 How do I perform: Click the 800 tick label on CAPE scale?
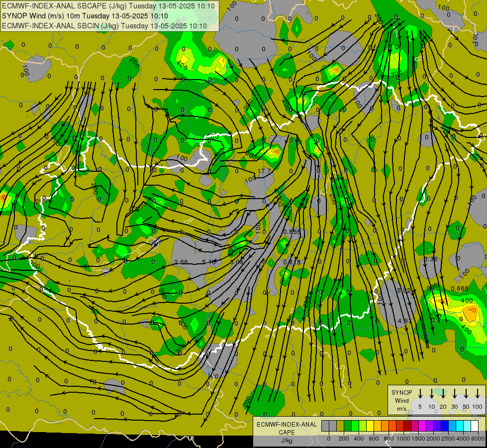tap(389, 439)
